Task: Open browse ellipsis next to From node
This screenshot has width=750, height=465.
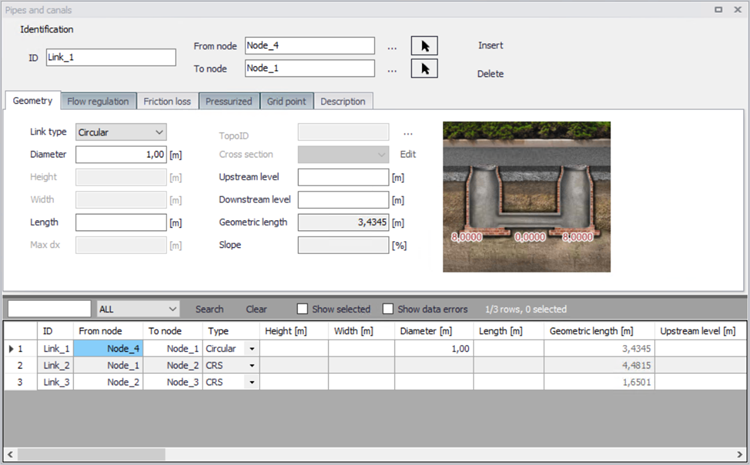Action: coord(392,48)
